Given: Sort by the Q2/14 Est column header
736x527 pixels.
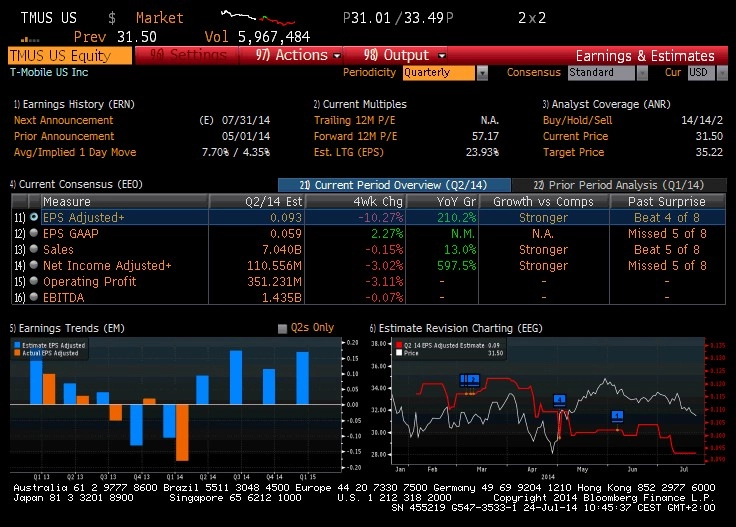Looking at the screenshot, I should coord(257,201).
